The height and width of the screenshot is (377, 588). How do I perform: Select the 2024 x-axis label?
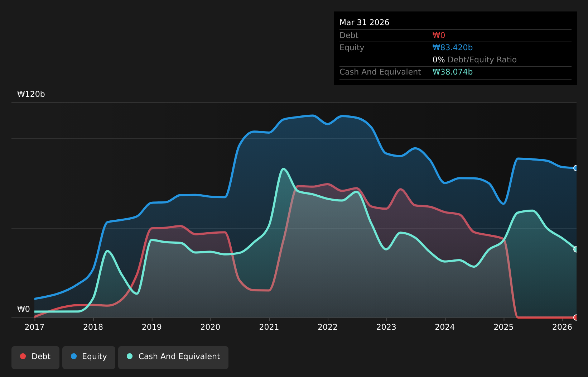[x=445, y=327]
